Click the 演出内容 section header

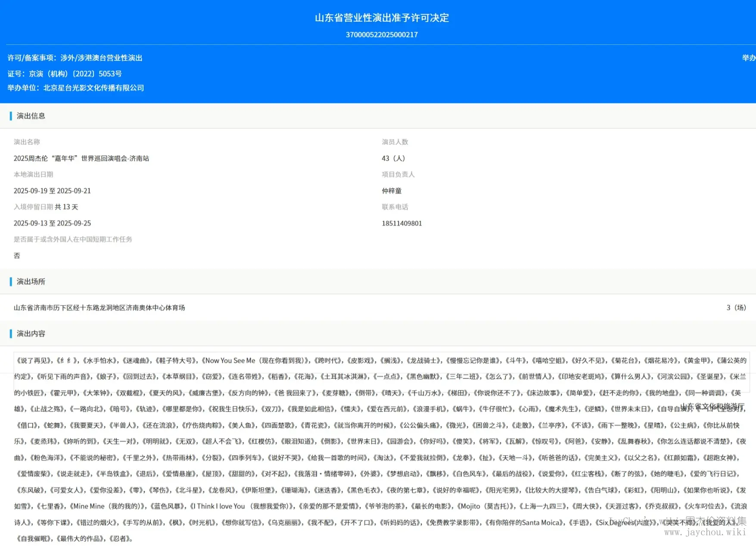tap(31, 334)
